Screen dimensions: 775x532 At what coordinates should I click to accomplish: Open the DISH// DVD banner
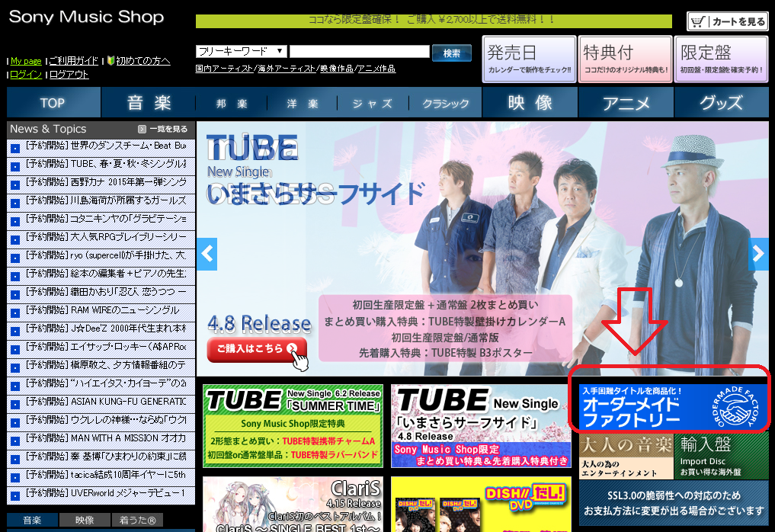[x=481, y=505]
